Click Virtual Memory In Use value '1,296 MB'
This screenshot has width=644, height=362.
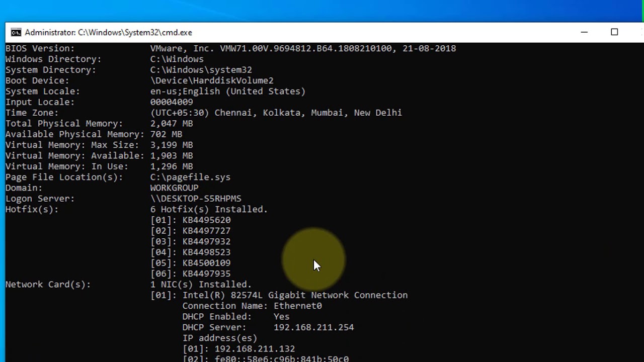click(171, 166)
